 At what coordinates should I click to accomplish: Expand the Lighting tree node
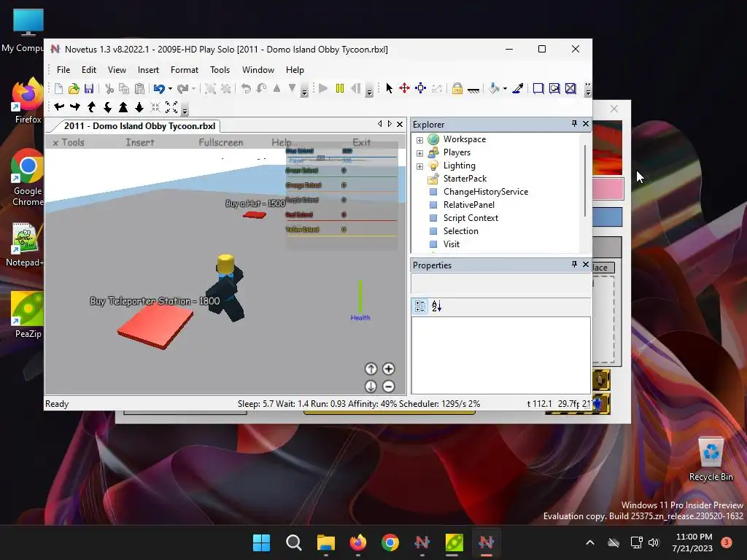(419, 166)
